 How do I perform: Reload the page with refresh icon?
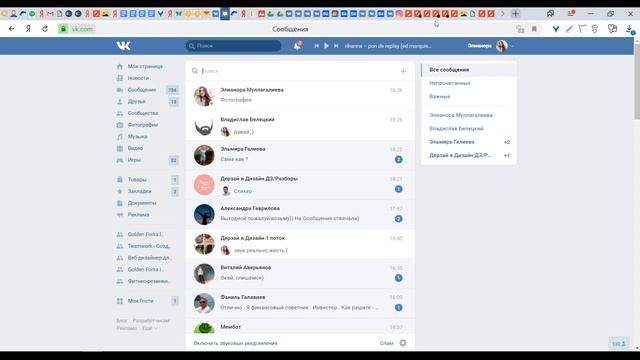(45, 29)
